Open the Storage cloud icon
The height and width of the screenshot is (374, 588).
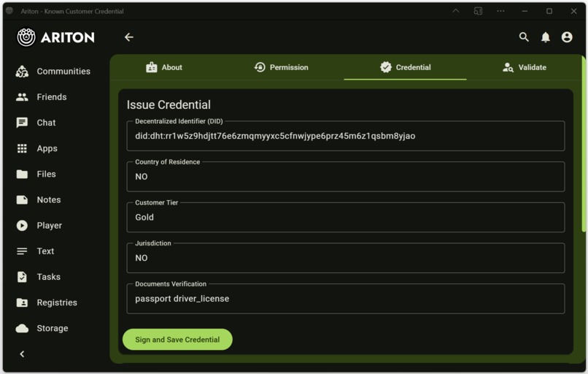pos(22,329)
